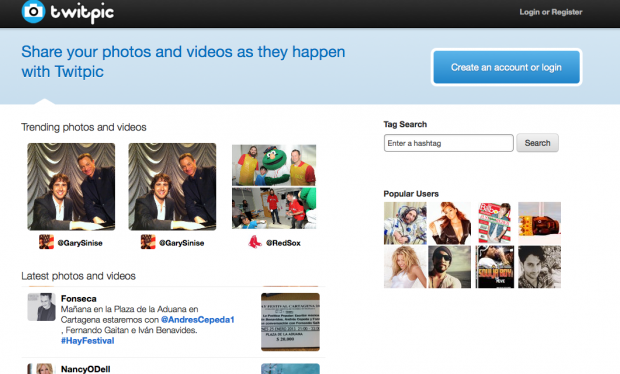Screen dimensions: 620x374
Task: Select the black-and-white man popular user avatar
Action: (539, 267)
